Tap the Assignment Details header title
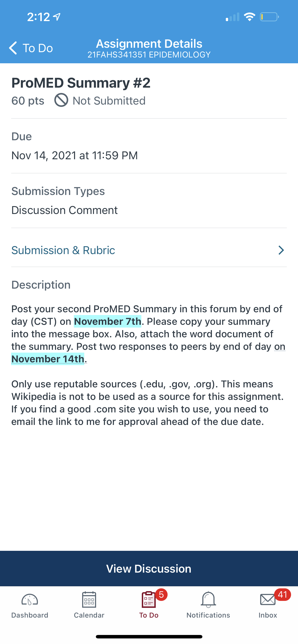298x644 pixels. point(149,44)
